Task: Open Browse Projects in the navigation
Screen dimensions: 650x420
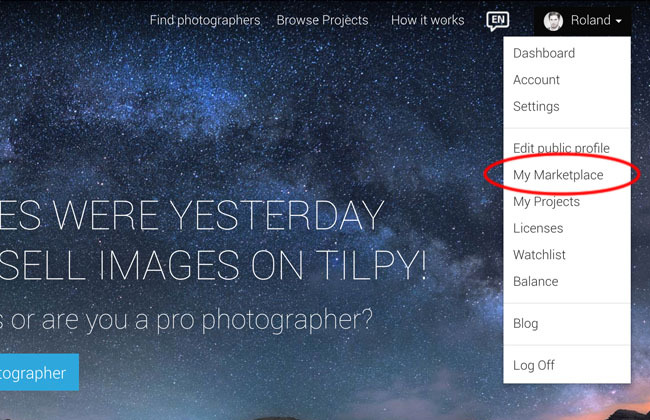Action: (x=322, y=20)
